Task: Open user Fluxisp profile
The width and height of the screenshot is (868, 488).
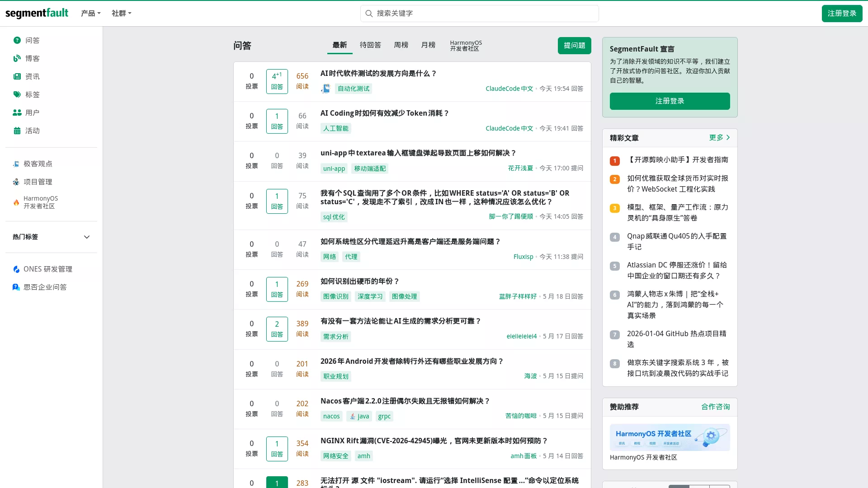Action: (x=523, y=257)
